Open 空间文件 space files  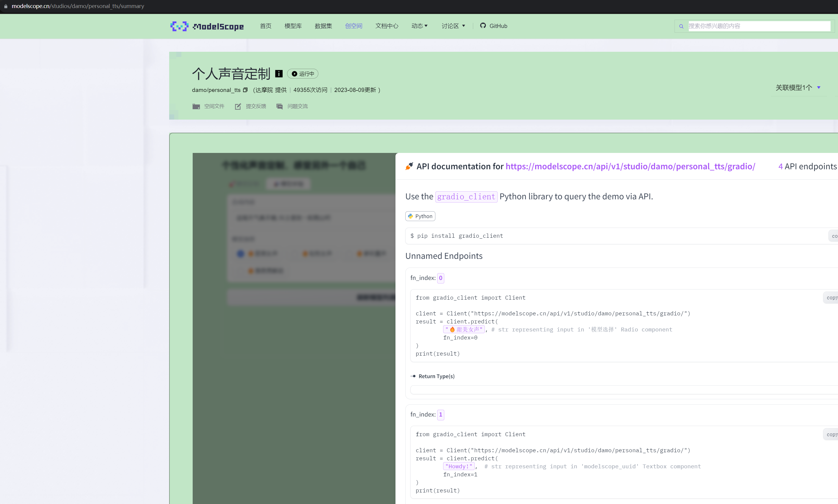pos(214,106)
